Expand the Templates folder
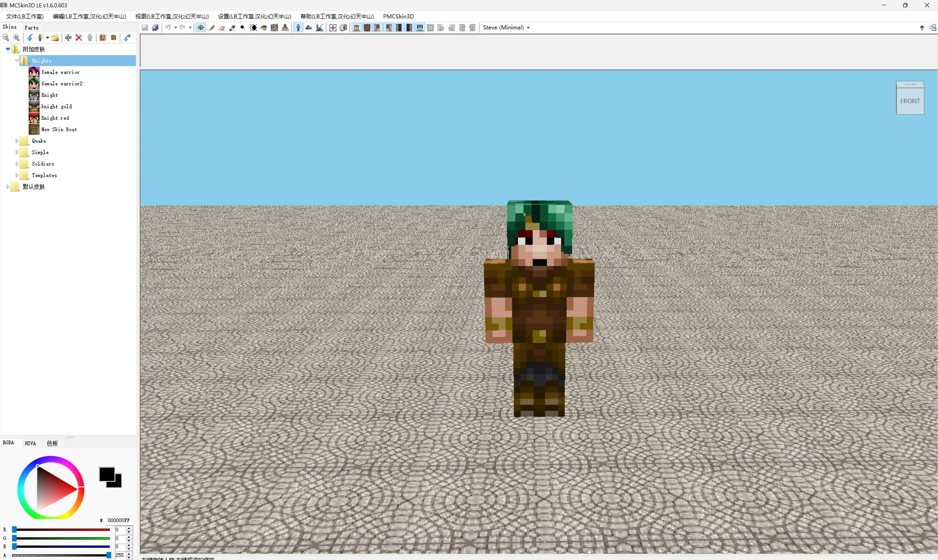Screen dimensions: 938x560 17,175
